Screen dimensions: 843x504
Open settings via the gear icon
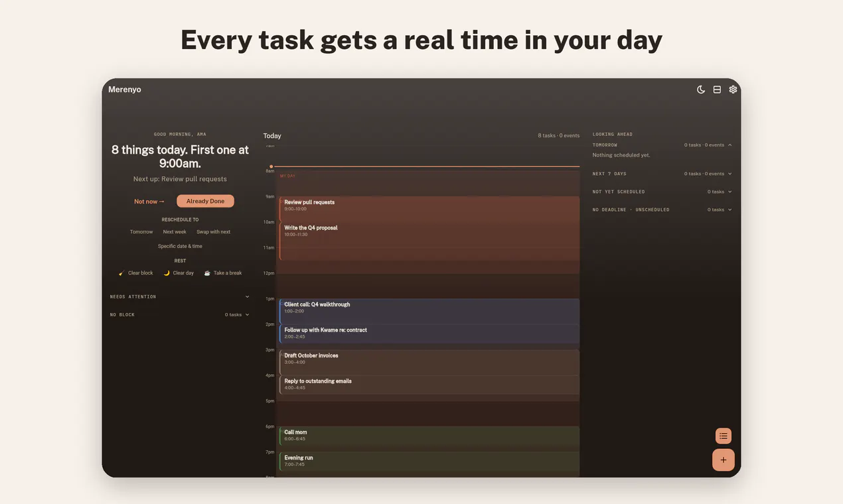pyautogui.click(x=733, y=90)
